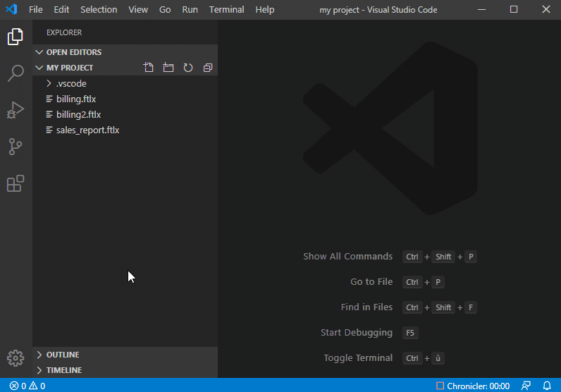Refresh the Explorer file list
Screen dimensions: 561x392
click(x=188, y=68)
